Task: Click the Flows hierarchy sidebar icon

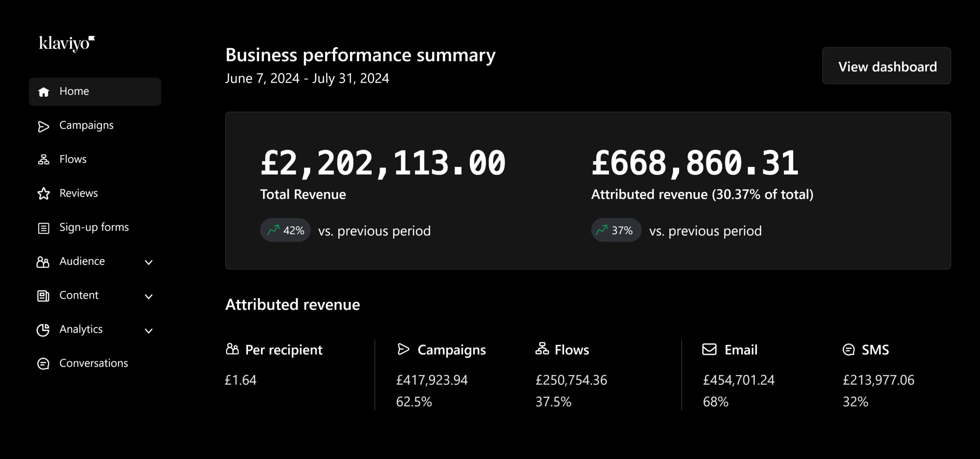Action: [x=44, y=160]
